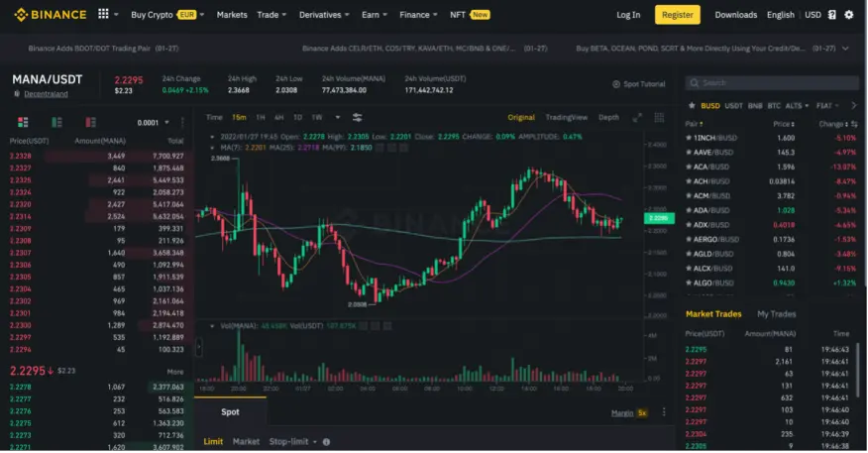Open the Markets menu item
This screenshot has width=868, height=453.
[232, 15]
